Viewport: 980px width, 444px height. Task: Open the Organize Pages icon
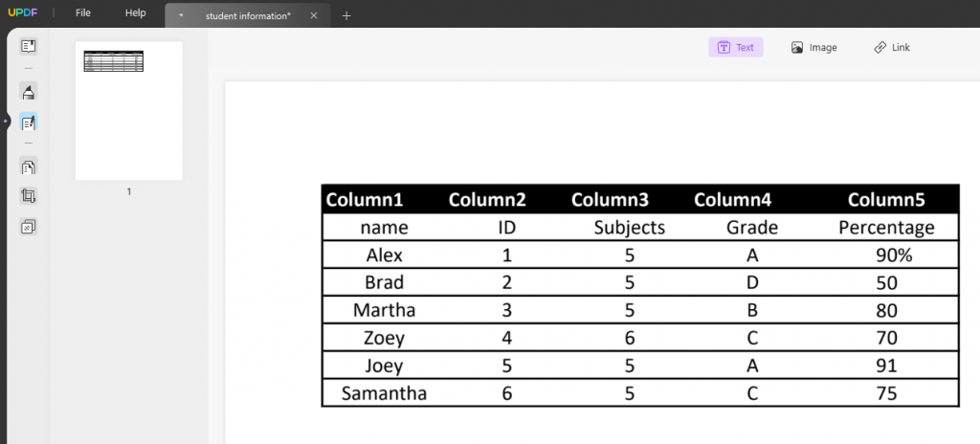28,166
